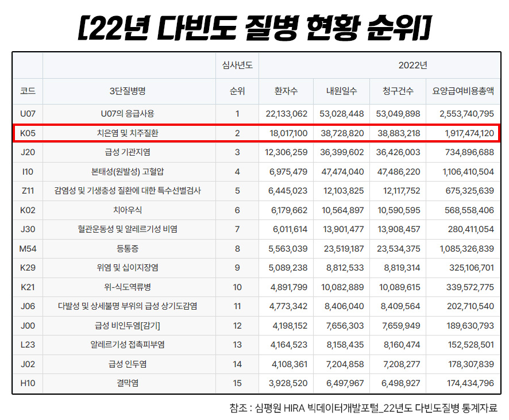Select code cell 'J30'
This screenshot has width=509, height=420.
(x=28, y=229)
